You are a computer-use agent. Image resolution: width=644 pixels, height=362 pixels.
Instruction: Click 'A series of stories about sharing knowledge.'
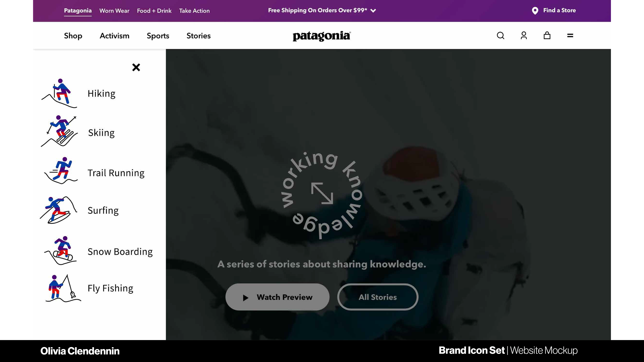coord(322,264)
